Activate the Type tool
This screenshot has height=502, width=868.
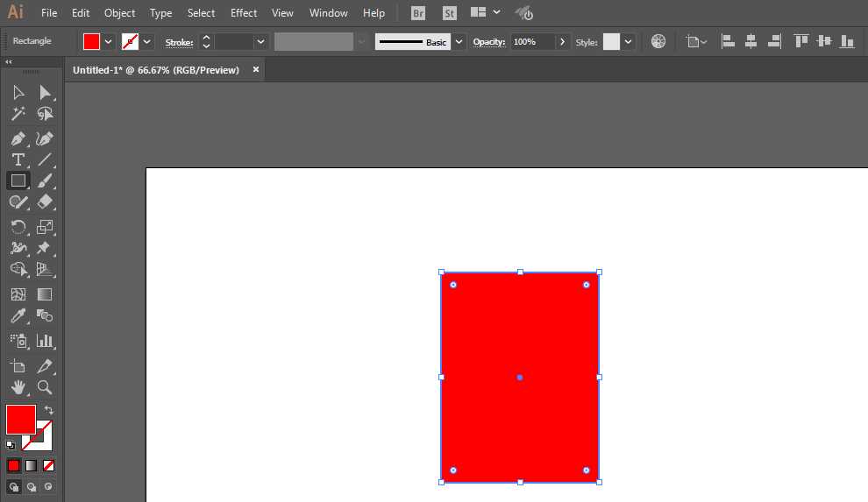(18, 159)
